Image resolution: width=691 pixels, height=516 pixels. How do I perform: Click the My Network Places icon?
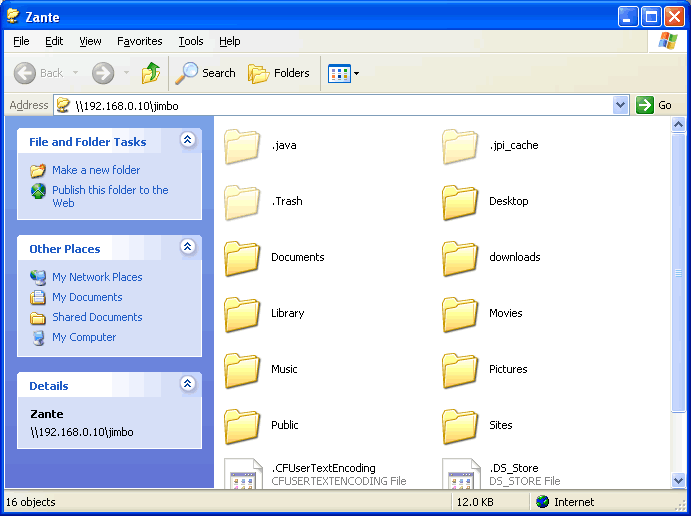click(38, 277)
